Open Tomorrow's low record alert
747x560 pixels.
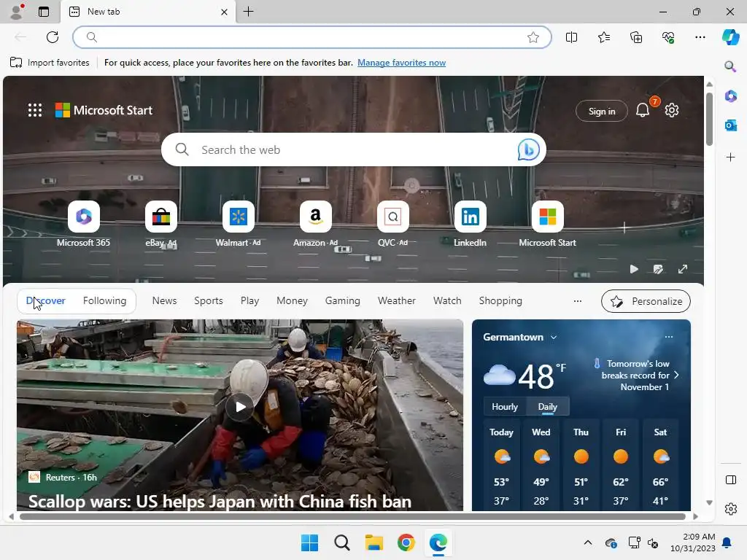[635, 376]
